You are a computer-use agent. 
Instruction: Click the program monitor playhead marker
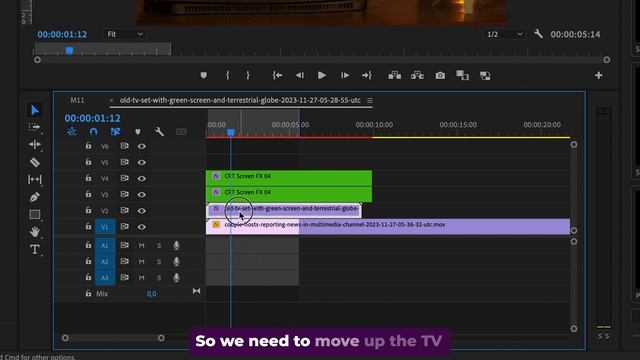[69, 51]
